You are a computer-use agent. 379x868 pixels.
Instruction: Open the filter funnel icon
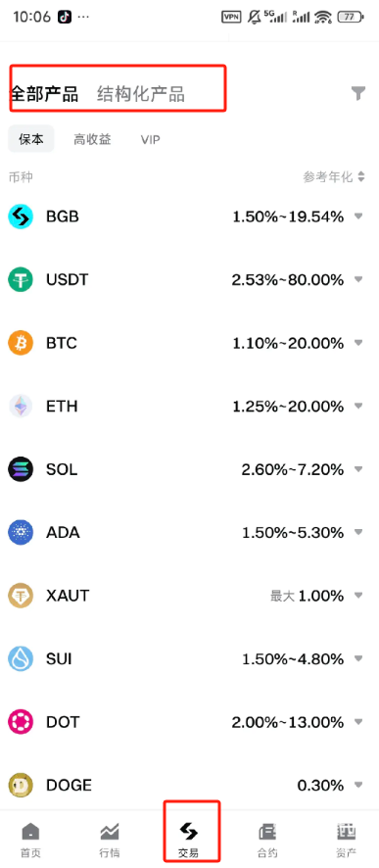(x=358, y=93)
